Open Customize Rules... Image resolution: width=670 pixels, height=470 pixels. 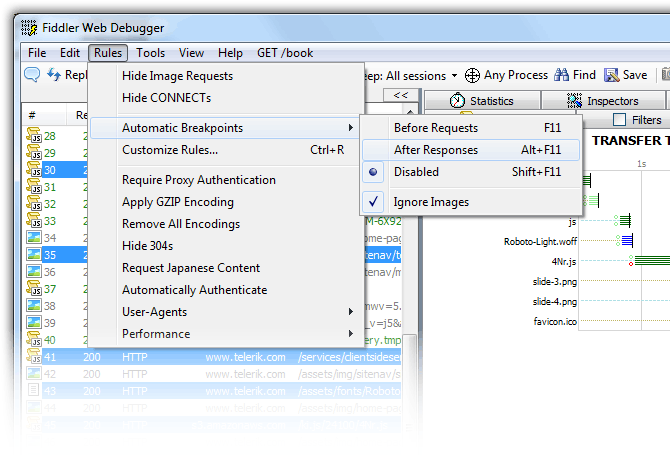[226, 150]
